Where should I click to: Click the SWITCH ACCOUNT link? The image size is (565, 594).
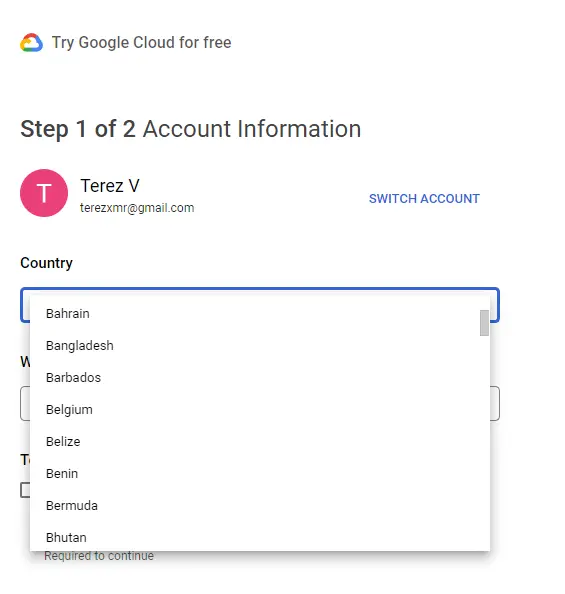click(x=424, y=199)
